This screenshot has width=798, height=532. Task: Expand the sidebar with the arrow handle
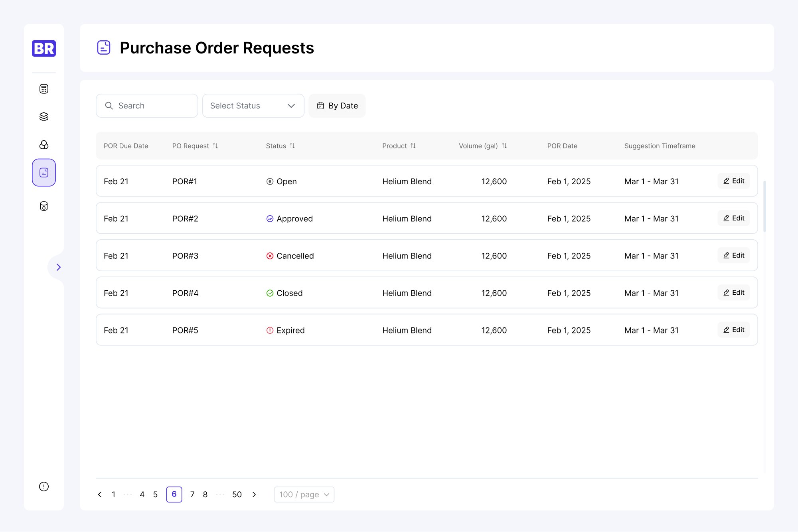pyautogui.click(x=58, y=267)
